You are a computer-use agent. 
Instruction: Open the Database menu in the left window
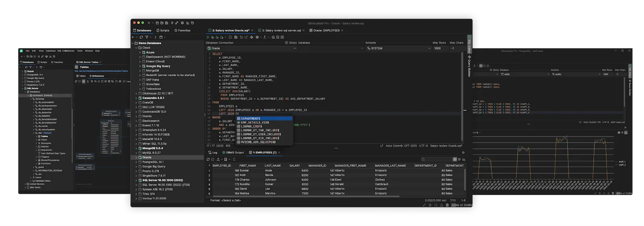tap(51, 51)
